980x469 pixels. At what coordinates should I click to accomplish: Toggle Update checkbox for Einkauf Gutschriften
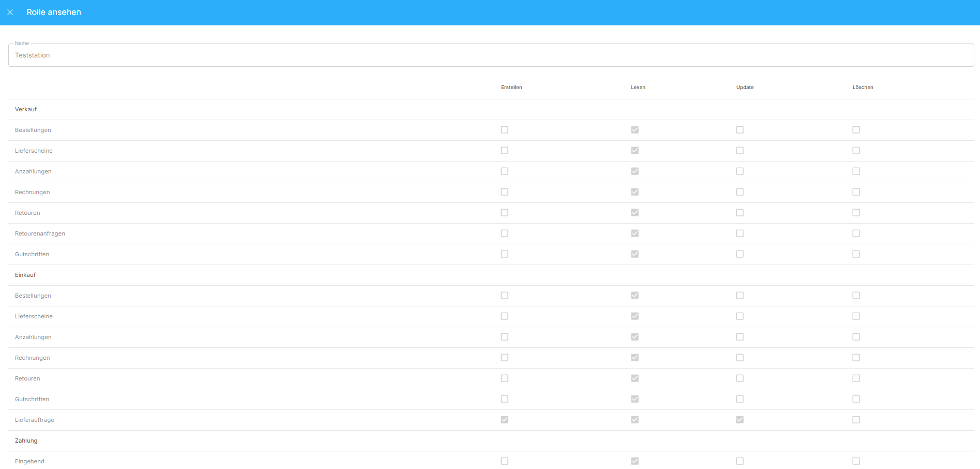740,399
